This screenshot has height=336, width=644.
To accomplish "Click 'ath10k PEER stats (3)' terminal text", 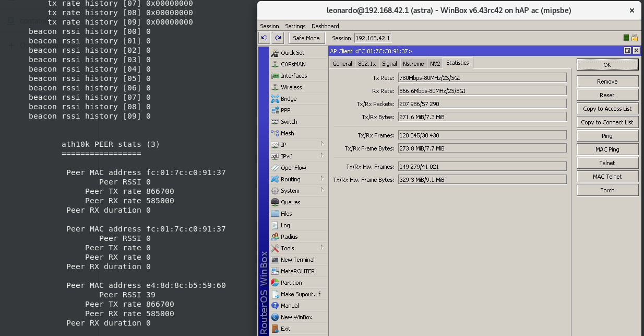I will point(111,144).
